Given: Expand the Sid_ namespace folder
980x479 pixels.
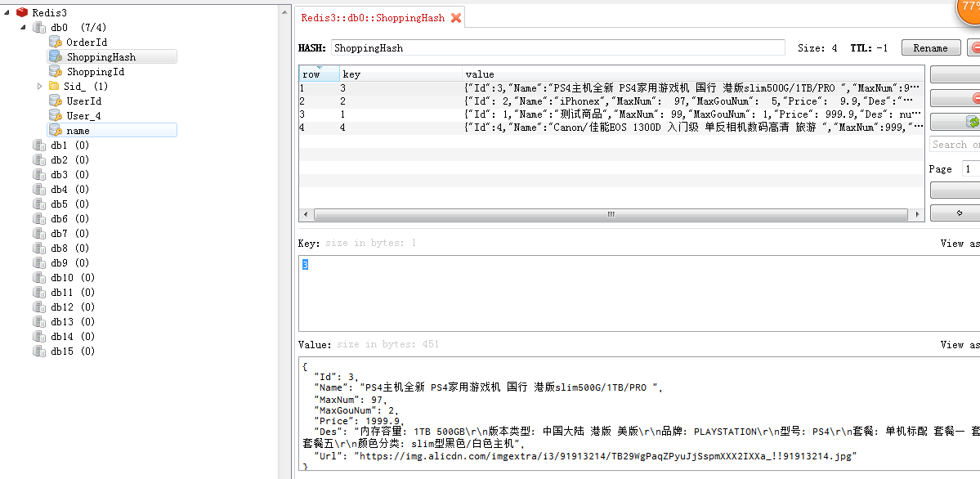Looking at the screenshot, I should point(40,87).
